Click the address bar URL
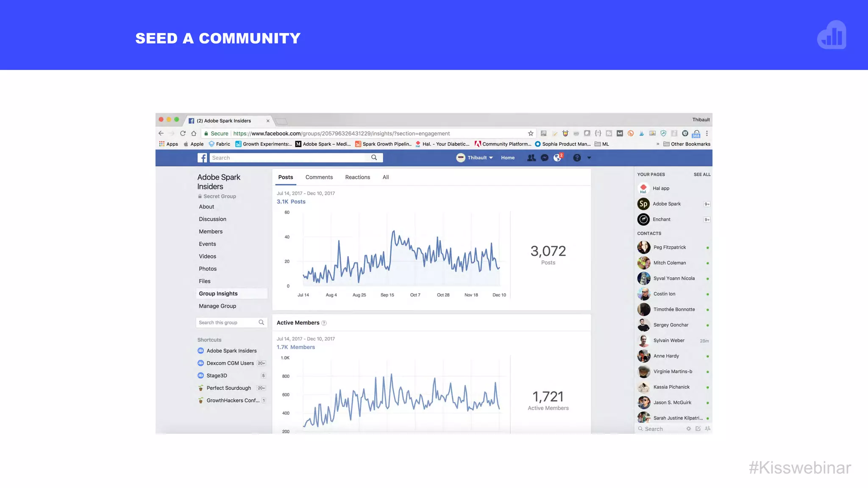868x488 pixels. [x=341, y=133]
